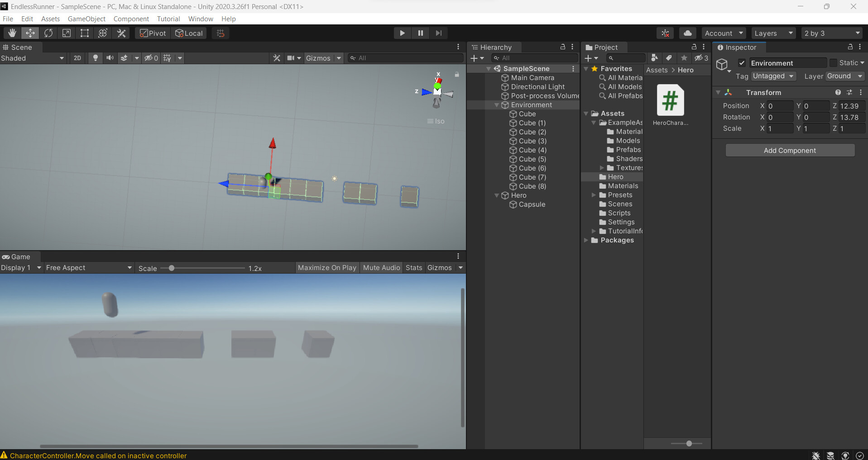
Task: Toggle the snap grid icon in toolbar
Action: [x=220, y=33]
